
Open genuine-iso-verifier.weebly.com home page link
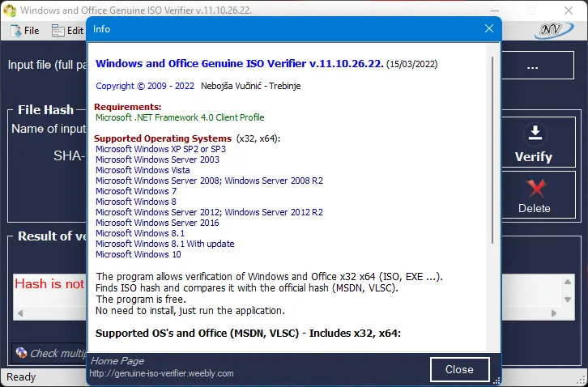tap(161, 373)
